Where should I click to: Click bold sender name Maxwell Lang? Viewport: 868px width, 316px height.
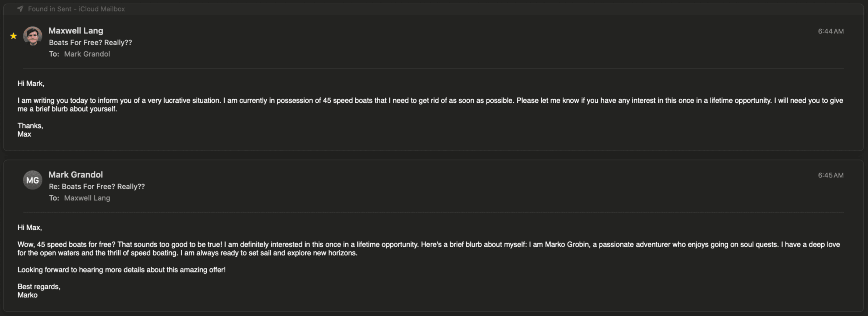(76, 31)
